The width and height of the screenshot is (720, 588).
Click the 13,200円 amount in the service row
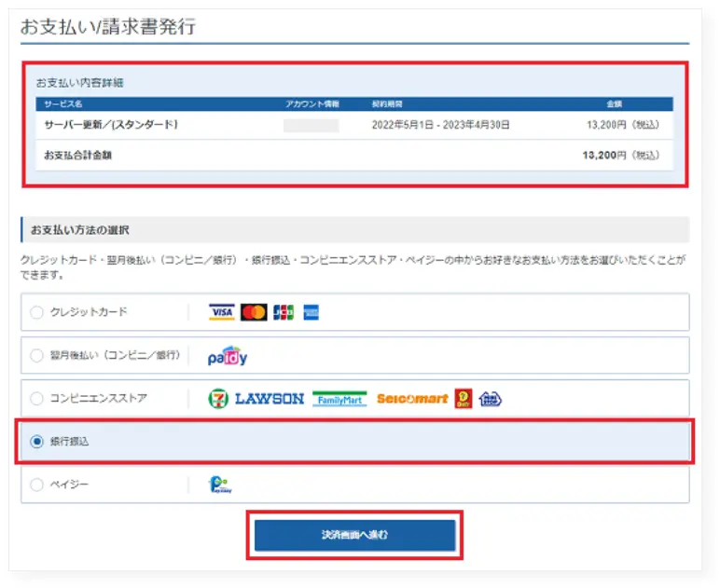pos(623,125)
